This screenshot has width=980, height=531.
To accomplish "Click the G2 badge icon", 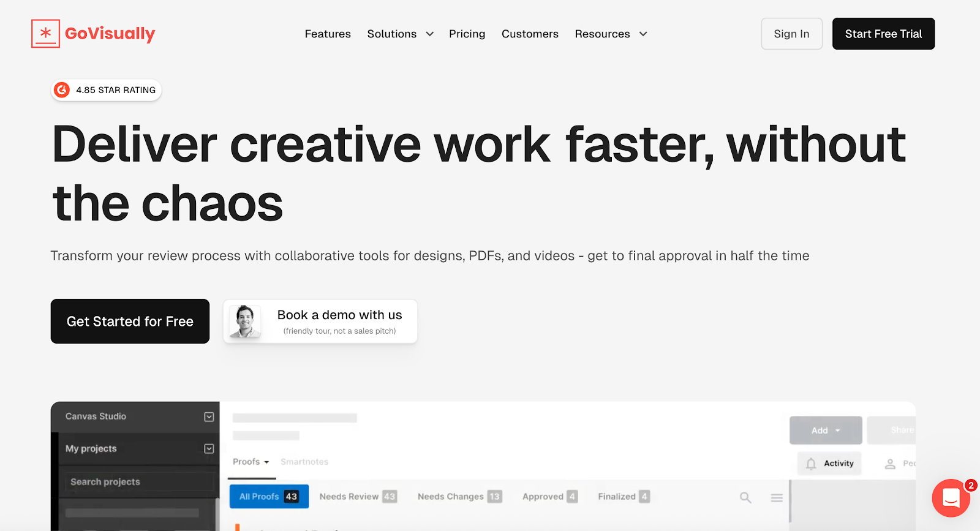I will pyautogui.click(x=62, y=90).
